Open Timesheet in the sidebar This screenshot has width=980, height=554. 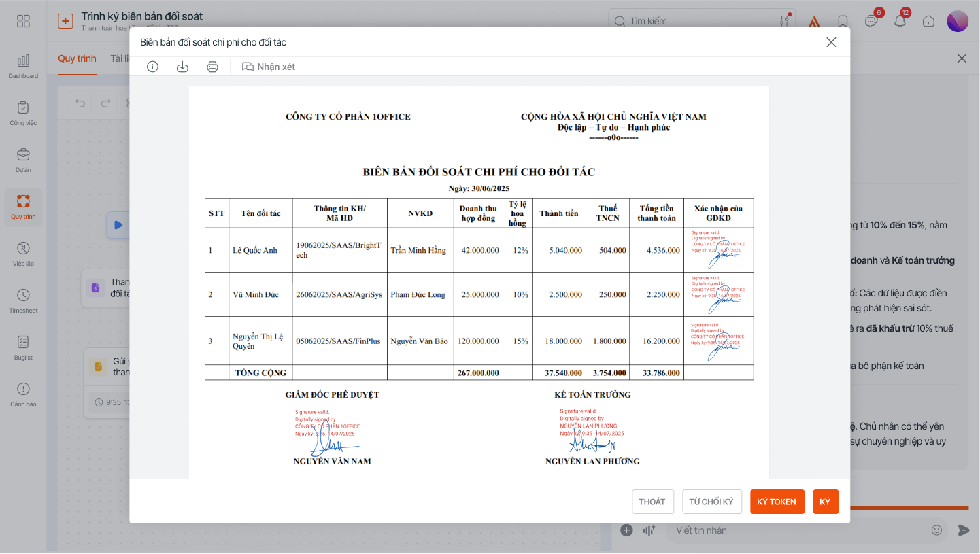(x=23, y=300)
